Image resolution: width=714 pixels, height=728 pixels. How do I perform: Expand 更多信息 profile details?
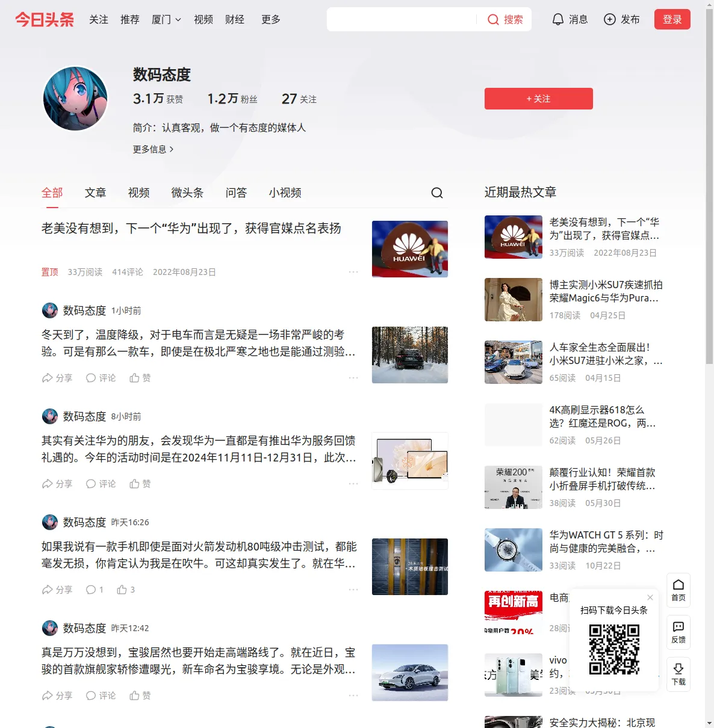click(154, 149)
